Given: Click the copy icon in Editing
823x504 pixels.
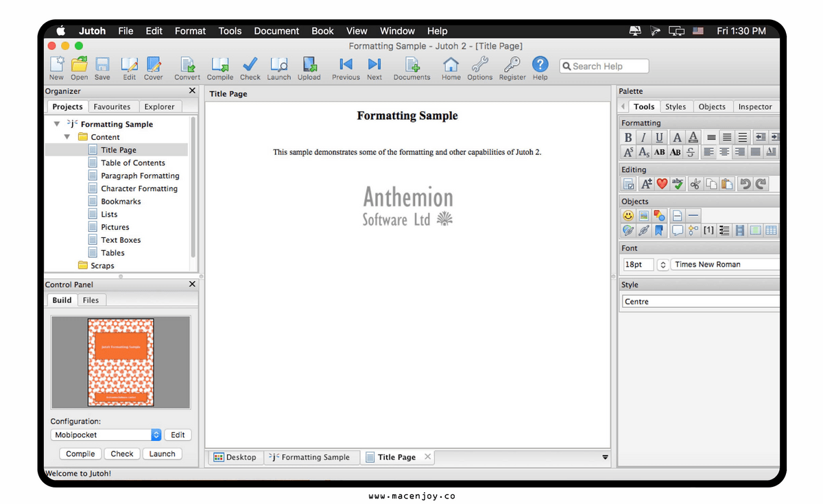Looking at the screenshot, I should coord(711,184).
